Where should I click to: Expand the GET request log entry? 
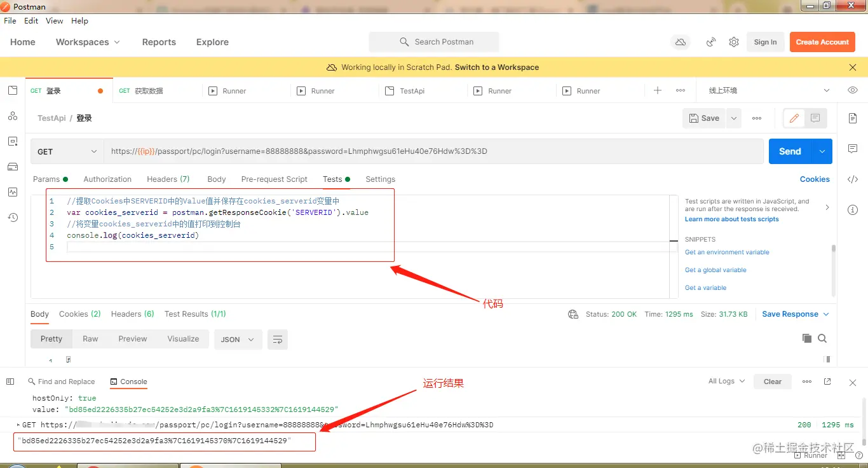tap(18, 424)
